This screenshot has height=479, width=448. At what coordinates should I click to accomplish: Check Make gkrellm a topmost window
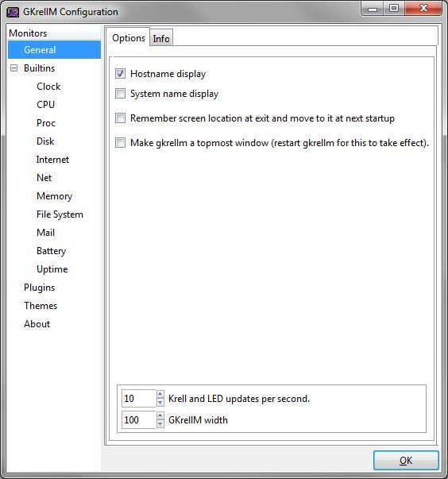120,143
